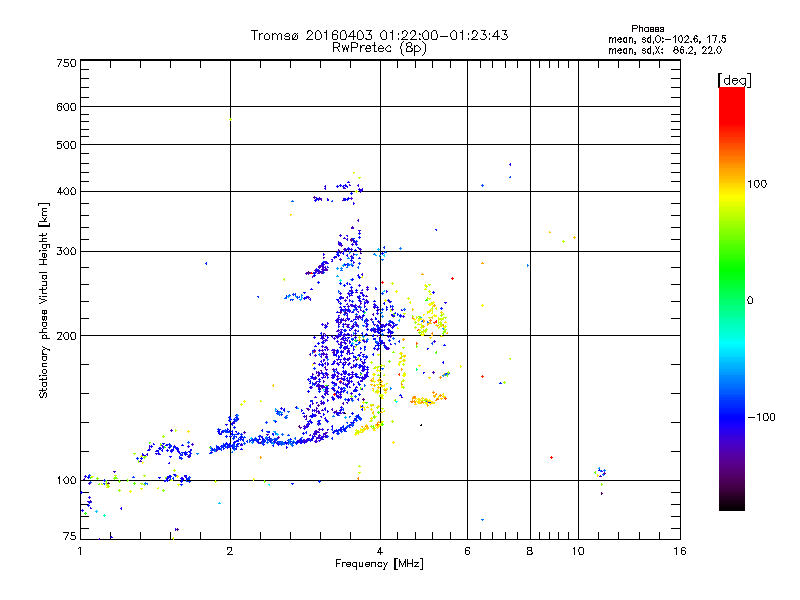Click the y-axis label '600'
Screen dimensions: 800x600
coord(66,107)
